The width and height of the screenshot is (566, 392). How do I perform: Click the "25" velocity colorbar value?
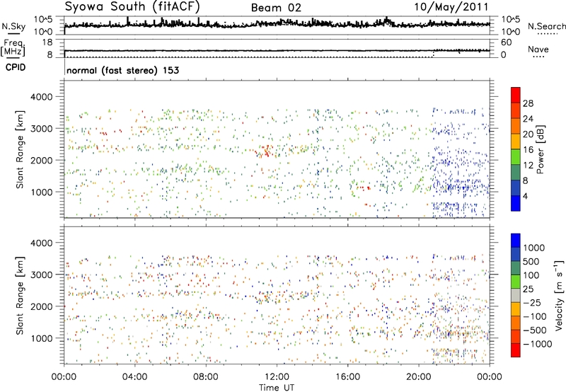click(529, 289)
